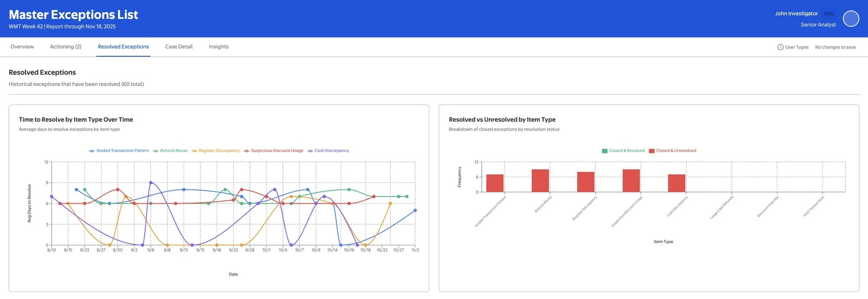Hide Cash Discrepancy series in line legend
The image size is (868, 299).
(x=328, y=151)
